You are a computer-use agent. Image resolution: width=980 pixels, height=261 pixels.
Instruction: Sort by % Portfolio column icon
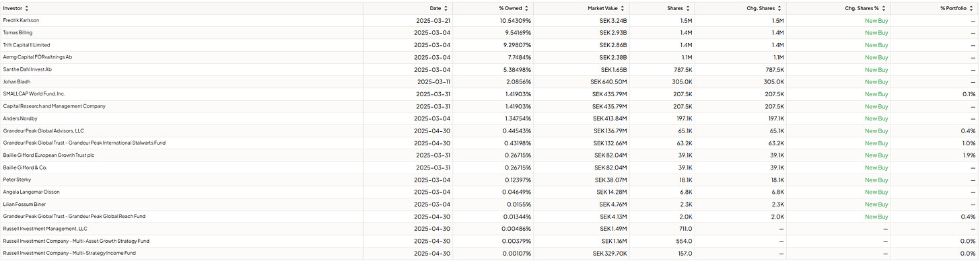[971, 8]
